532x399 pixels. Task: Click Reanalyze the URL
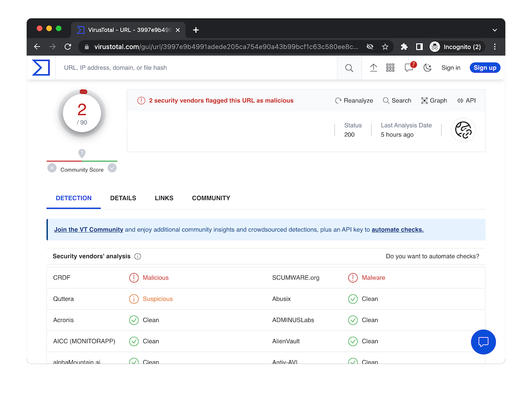point(354,101)
